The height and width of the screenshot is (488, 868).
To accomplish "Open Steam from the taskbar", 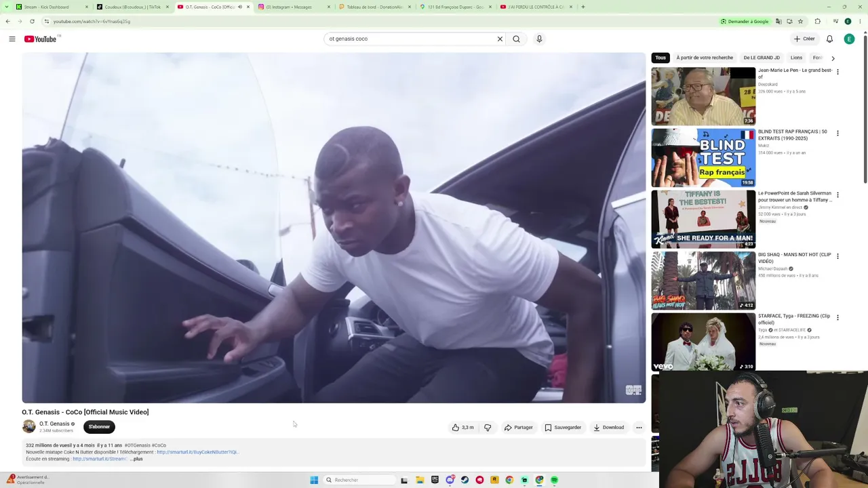I will click(x=465, y=480).
